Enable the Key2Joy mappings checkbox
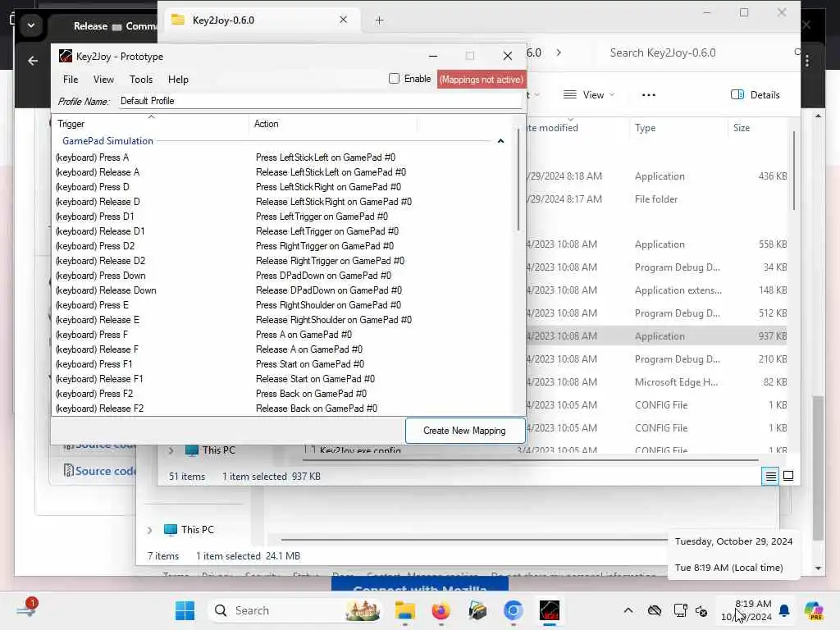 [395, 79]
